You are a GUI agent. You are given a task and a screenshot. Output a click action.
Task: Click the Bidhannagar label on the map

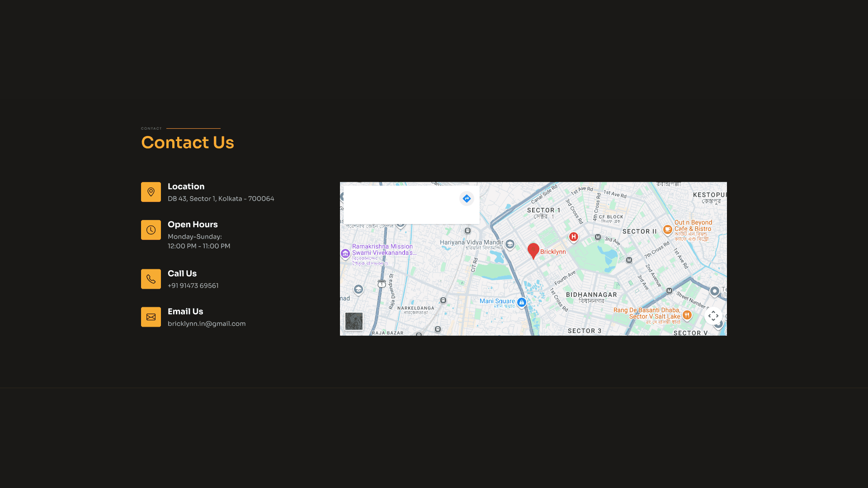(x=591, y=295)
